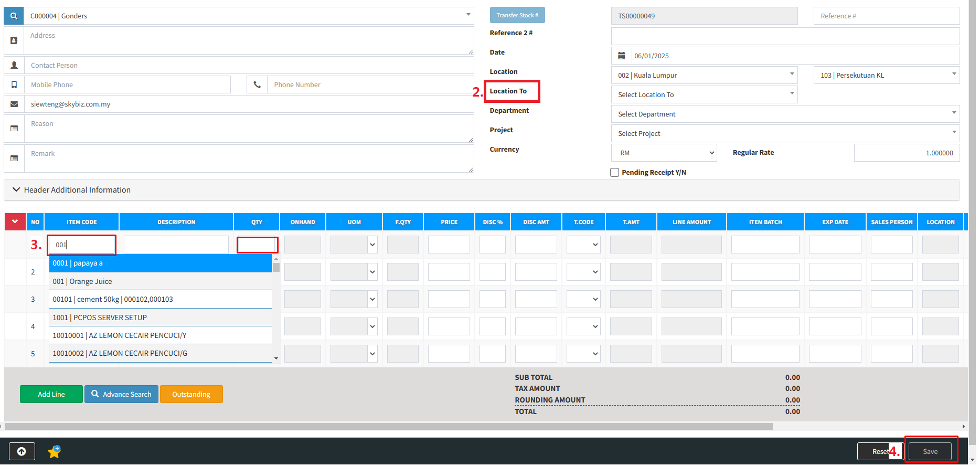Click the Save button
This screenshot has width=980, height=466.
pos(930,451)
